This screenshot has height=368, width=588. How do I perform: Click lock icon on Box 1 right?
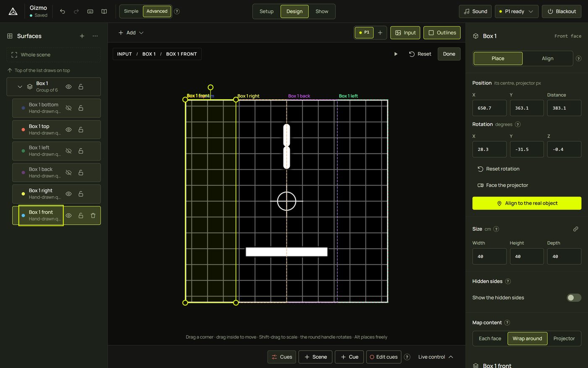point(81,194)
